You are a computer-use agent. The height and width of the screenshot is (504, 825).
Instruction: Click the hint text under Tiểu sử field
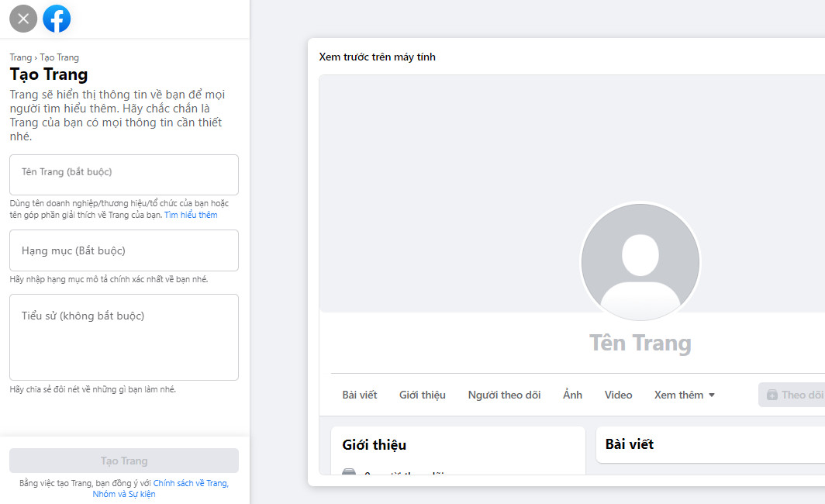92,389
